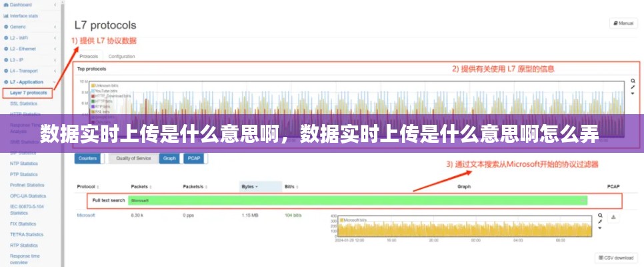This screenshot has width=644, height=267.
Task: Click the Full text search input field
Action: (357, 200)
